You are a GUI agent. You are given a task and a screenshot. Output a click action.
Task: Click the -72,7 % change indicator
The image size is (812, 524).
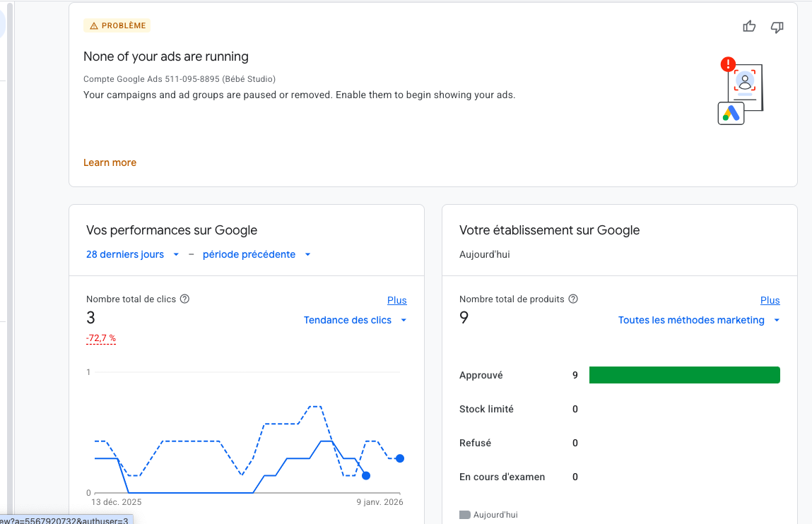pos(101,338)
